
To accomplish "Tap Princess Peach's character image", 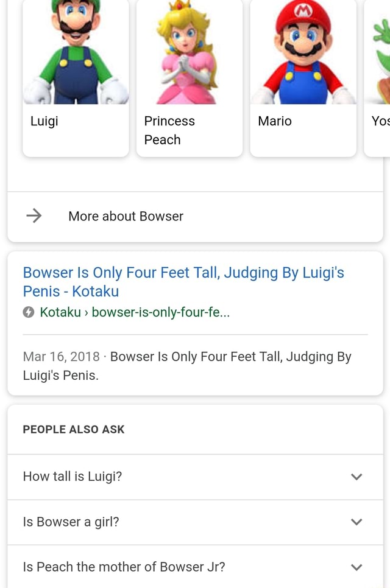I will click(x=189, y=52).
